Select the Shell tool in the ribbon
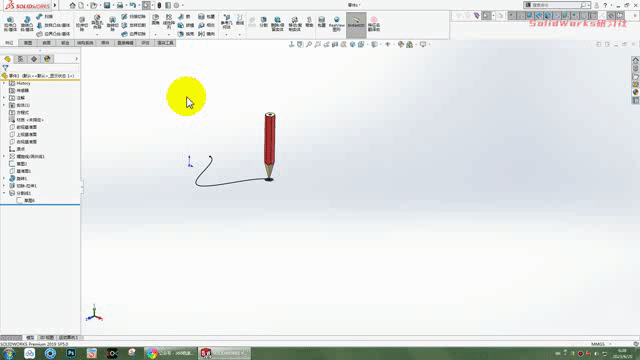Image resolution: width=640 pixels, height=360 pixels. click(x=185, y=34)
